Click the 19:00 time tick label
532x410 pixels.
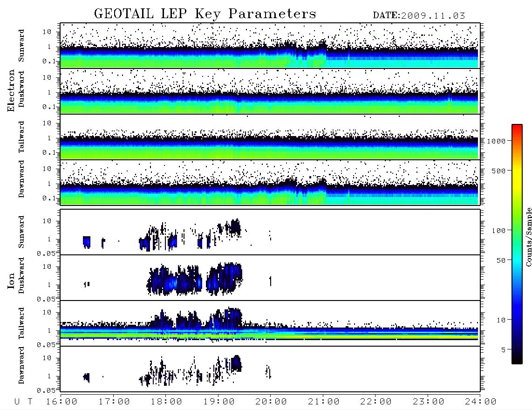[x=219, y=402]
